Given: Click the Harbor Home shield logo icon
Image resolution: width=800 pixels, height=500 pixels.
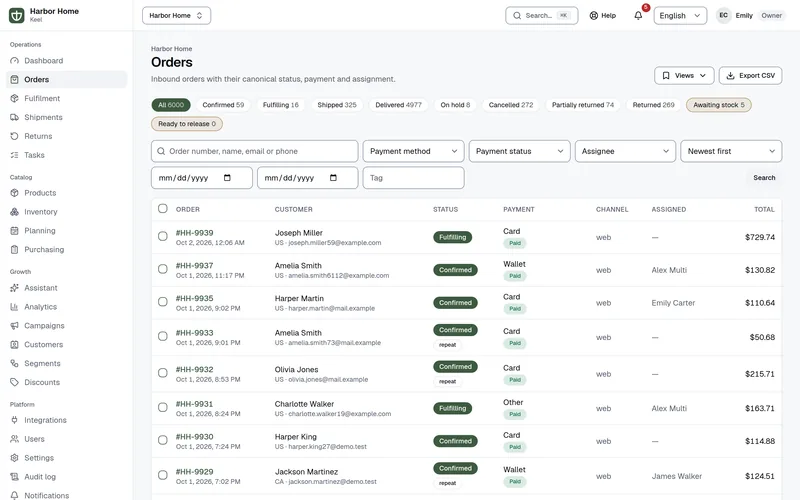Looking at the screenshot, I should point(16,15).
